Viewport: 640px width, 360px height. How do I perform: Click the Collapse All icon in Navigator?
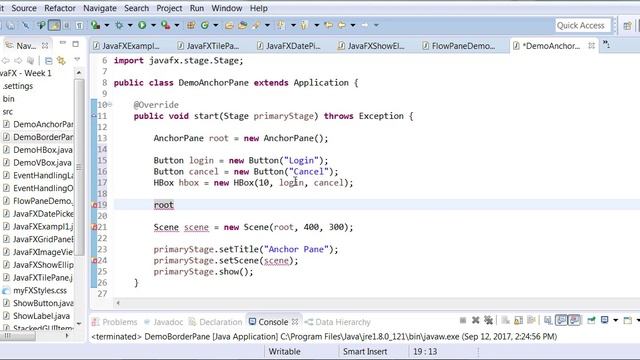49,61
